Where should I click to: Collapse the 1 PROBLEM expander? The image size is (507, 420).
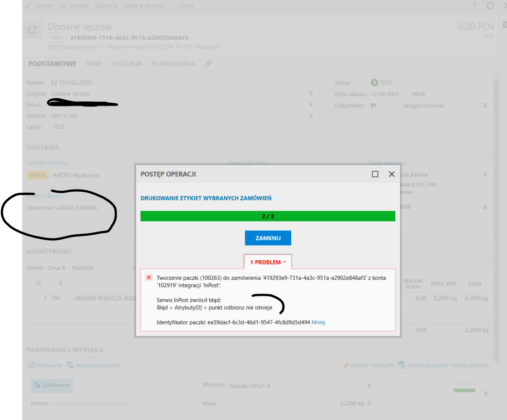pyautogui.click(x=268, y=262)
